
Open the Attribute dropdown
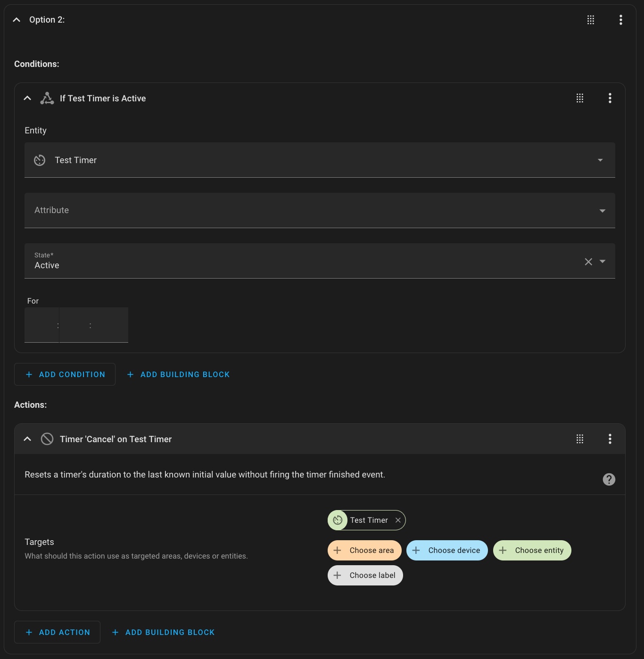pos(602,210)
